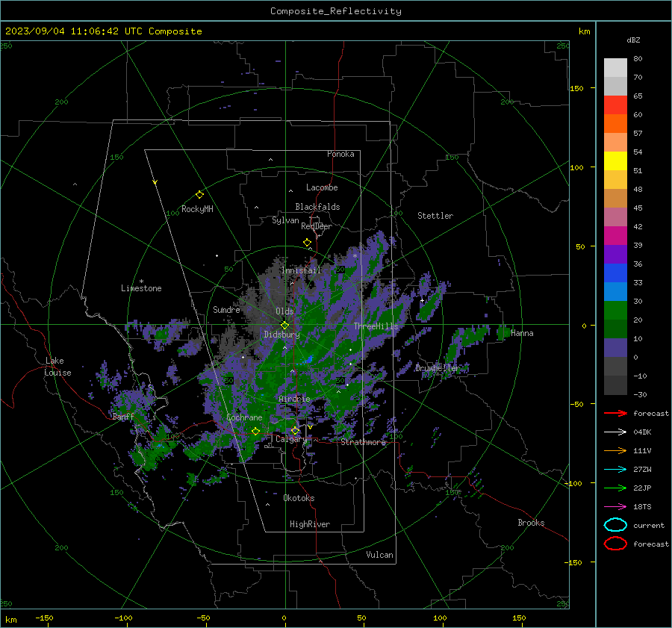672x628 pixels.
Task: Click the dBZ legend heading
Action: coord(633,40)
